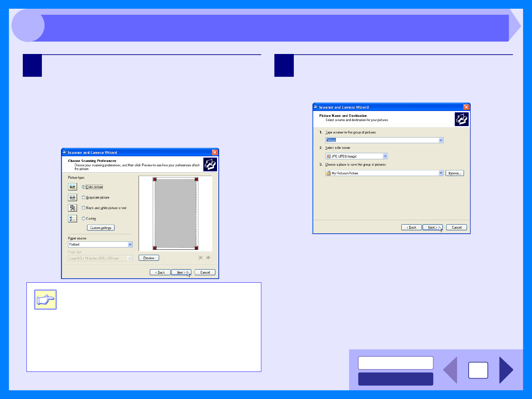Click the top-right red crop handle

click(196, 179)
